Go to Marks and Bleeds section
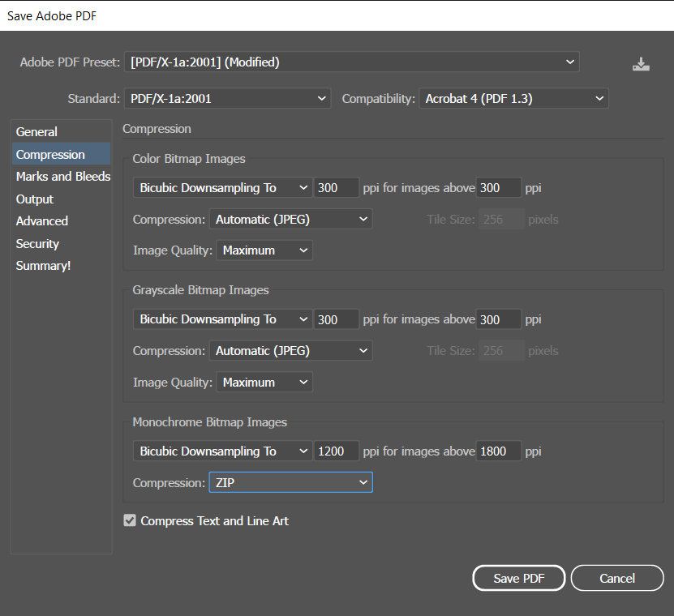Viewport: 674px width, 616px height. pos(62,176)
